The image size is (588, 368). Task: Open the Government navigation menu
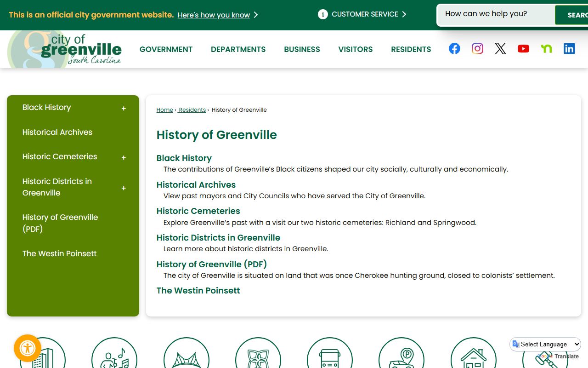(166, 49)
